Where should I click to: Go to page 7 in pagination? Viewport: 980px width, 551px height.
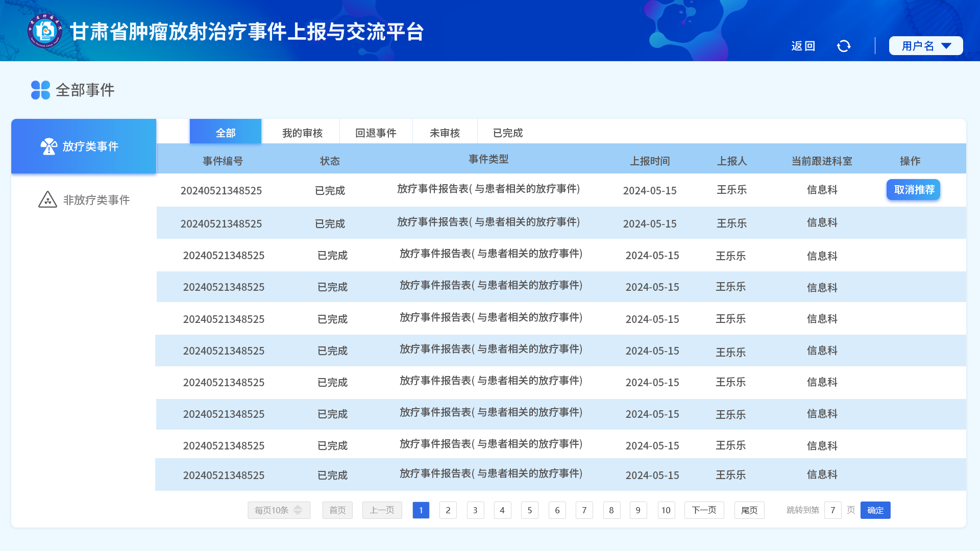pos(584,510)
